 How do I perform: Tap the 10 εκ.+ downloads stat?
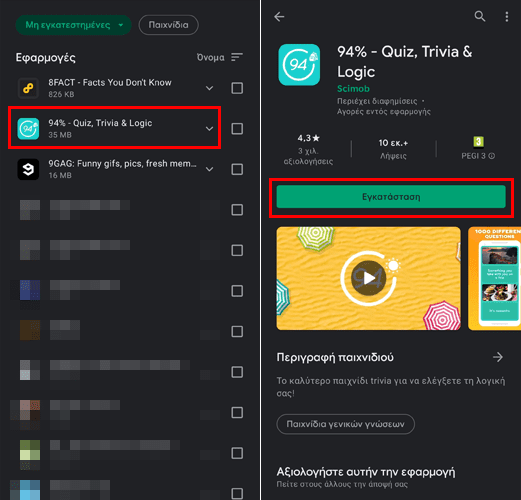coord(393,149)
